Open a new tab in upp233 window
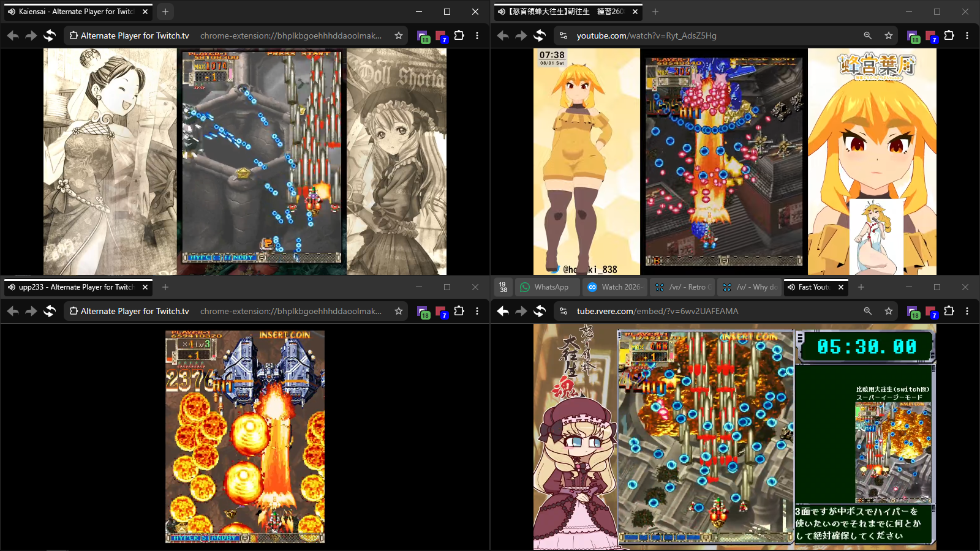This screenshot has width=980, height=551. (165, 287)
